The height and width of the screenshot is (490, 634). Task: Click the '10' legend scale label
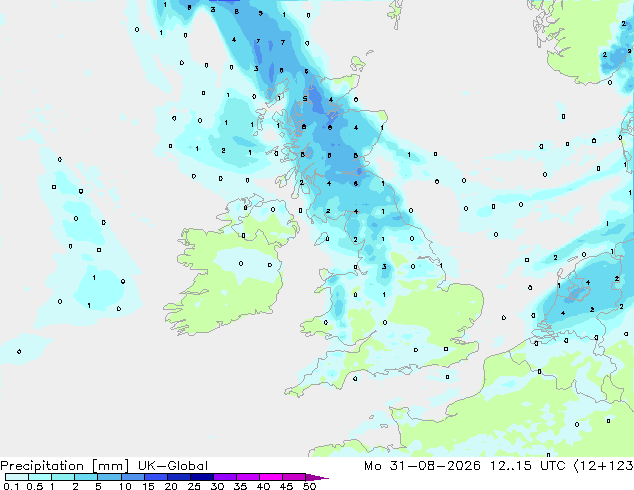(x=125, y=486)
